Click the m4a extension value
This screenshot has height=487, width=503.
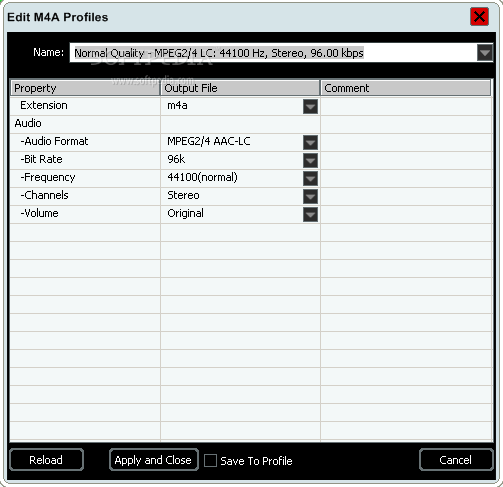click(177, 105)
